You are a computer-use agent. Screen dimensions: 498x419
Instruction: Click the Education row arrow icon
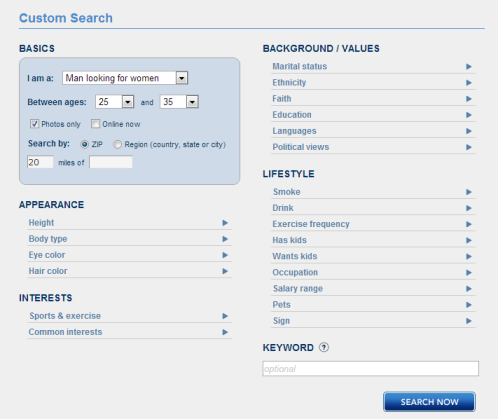(469, 115)
